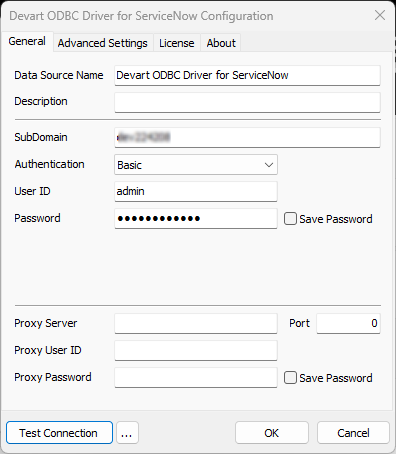Switch to the Advanced Settings tab
This screenshot has width=396, height=454.
[103, 43]
